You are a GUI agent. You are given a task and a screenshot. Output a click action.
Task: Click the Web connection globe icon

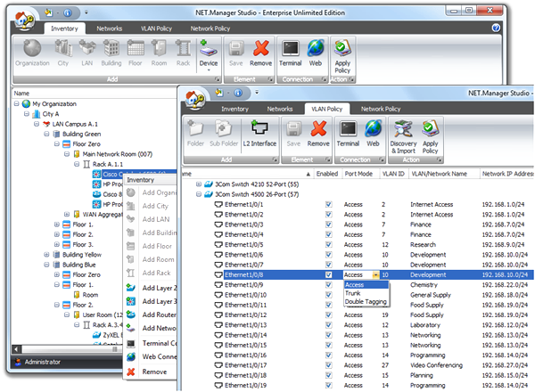pyautogui.click(x=316, y=48)
